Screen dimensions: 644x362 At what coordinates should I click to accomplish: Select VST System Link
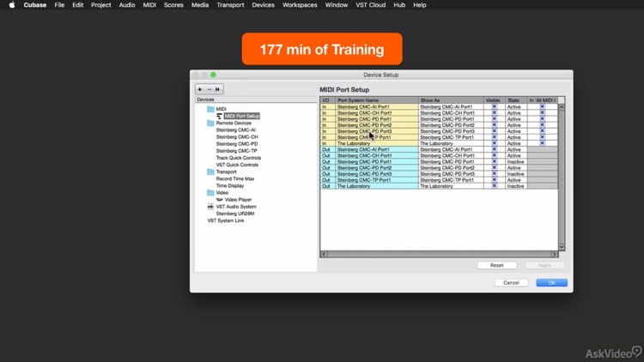point(226,220)
